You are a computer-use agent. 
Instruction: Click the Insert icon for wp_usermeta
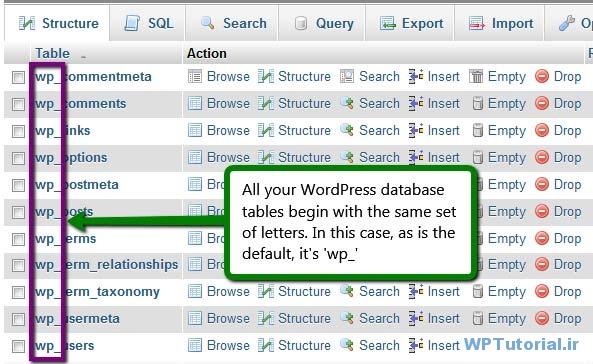(416, 319)
